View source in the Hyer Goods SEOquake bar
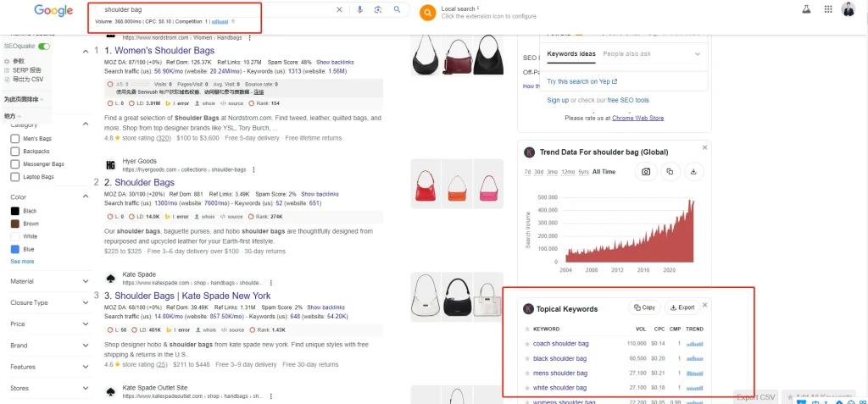Image resolution: width=868 pixels, height=404 pixels. tap(231, 217)
